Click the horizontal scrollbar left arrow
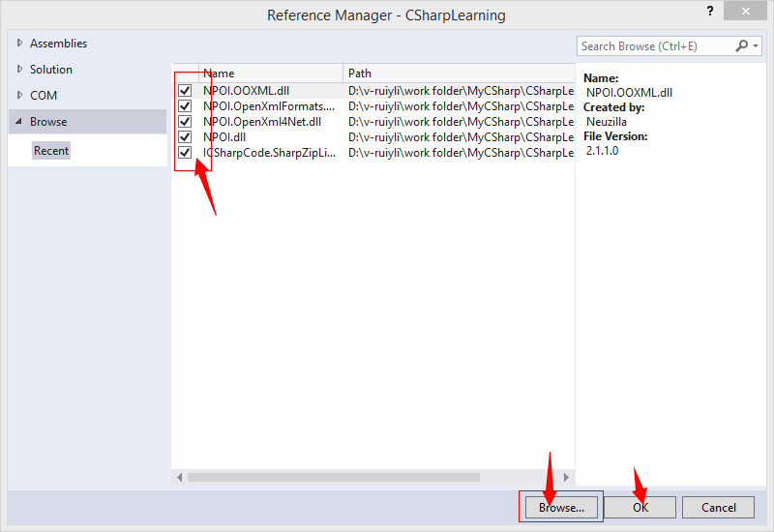This screenshot has height=532, width=774. 179,477
